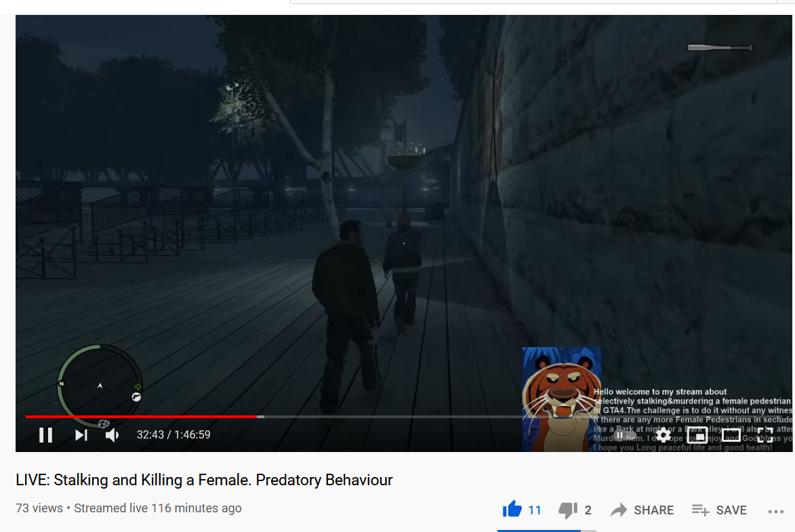Open the three-dot more actions menu
Viewport: 795px width, 532px height.
(776, 511)
